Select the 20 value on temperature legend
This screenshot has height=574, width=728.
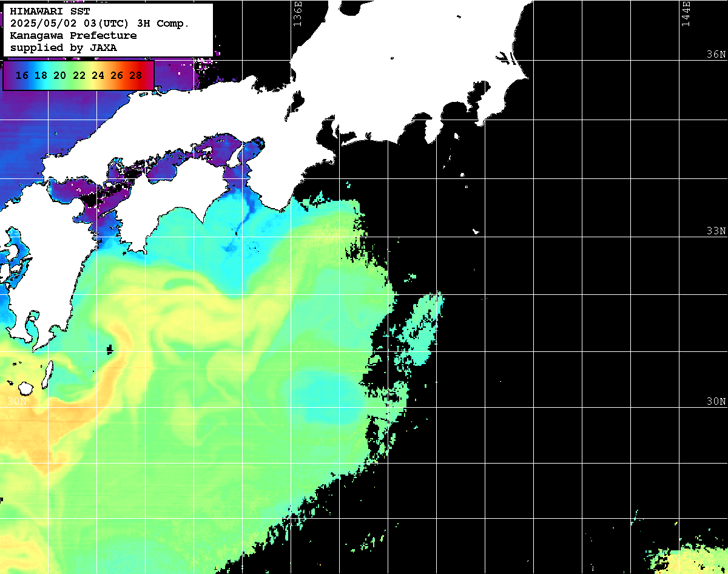coord(59,76)
